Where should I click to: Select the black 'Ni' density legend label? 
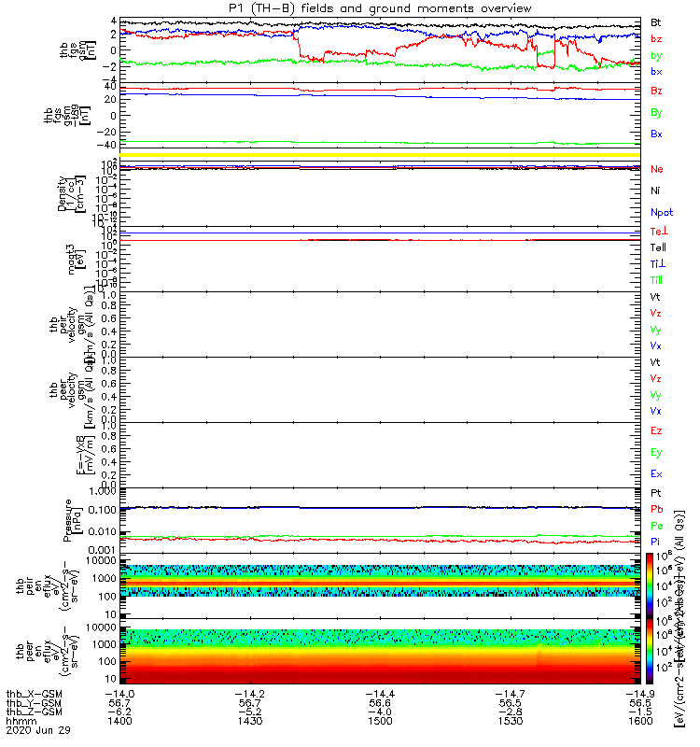(655, 190)
